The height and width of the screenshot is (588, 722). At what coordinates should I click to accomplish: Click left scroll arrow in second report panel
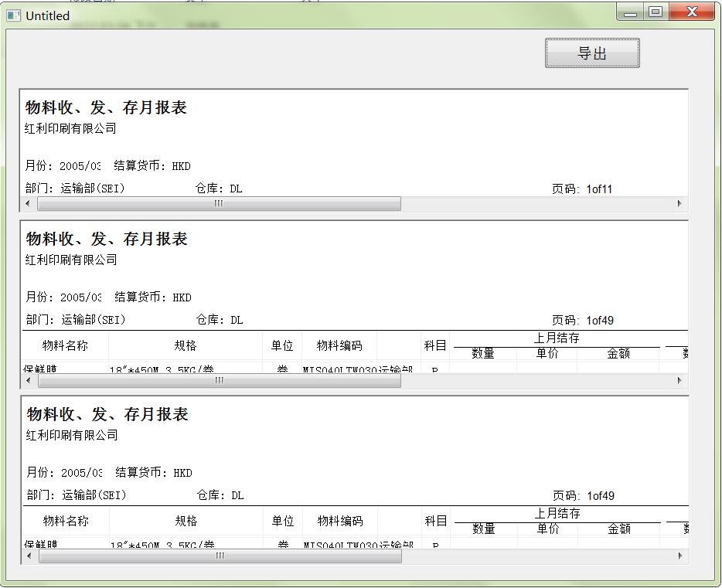tap(29, 380)
